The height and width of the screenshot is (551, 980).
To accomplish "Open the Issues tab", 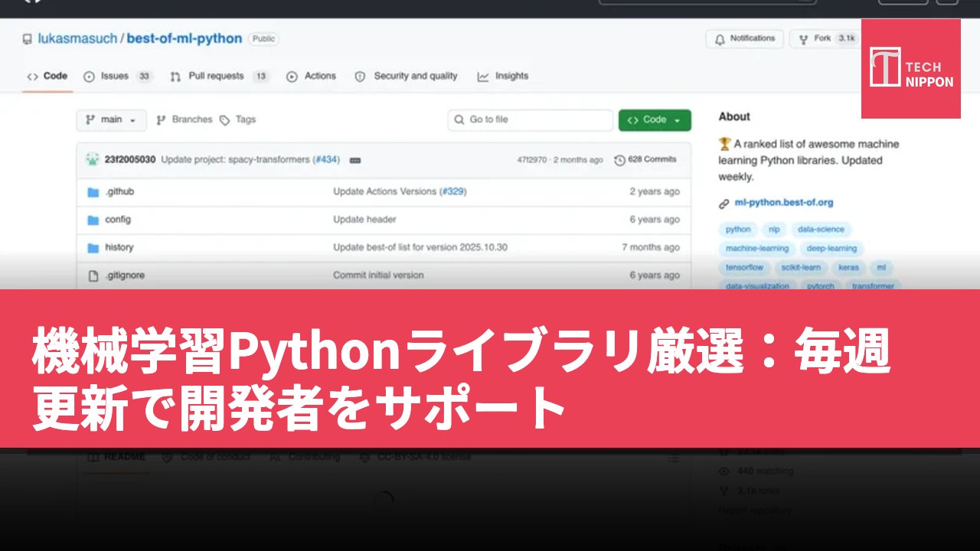I will pyautogui.click(x=118, y=76).
